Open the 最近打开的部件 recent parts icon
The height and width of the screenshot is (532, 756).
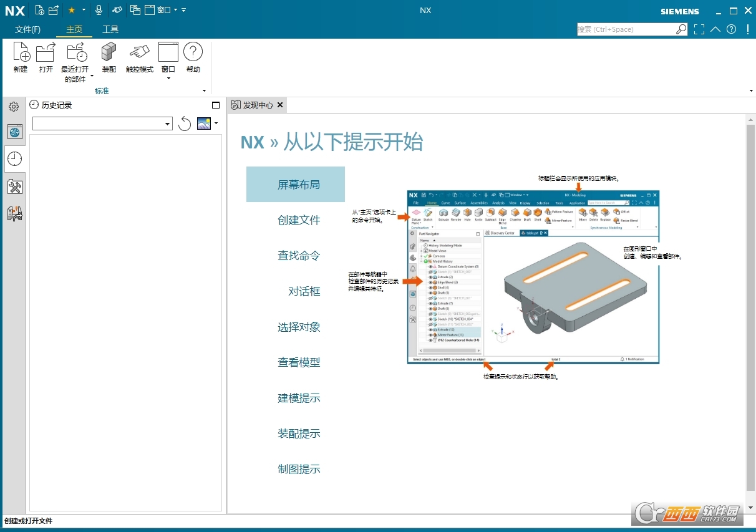coord(76,52)
